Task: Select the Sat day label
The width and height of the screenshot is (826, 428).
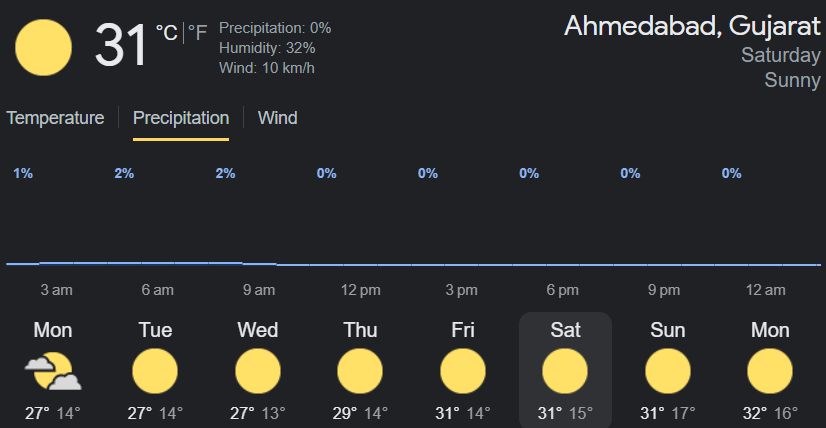Action: pos(565,330)
